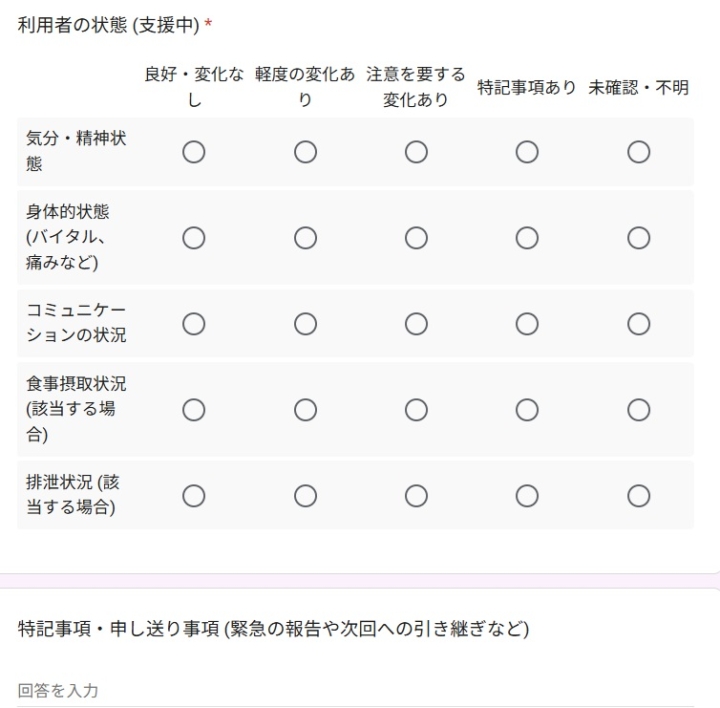Viewport: 720px width, 708px height.
Task: Select 軽度の変化あり for 排泄状況
Action: 305,496
